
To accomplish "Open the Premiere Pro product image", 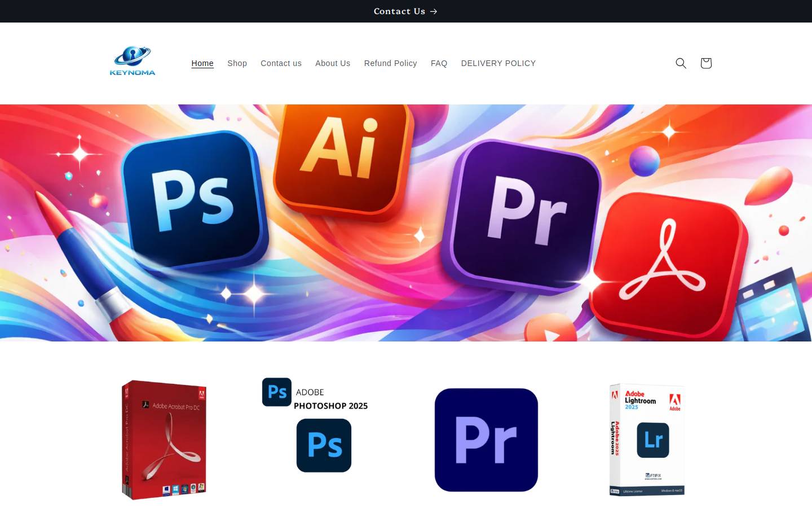I will tap(486, 440).
